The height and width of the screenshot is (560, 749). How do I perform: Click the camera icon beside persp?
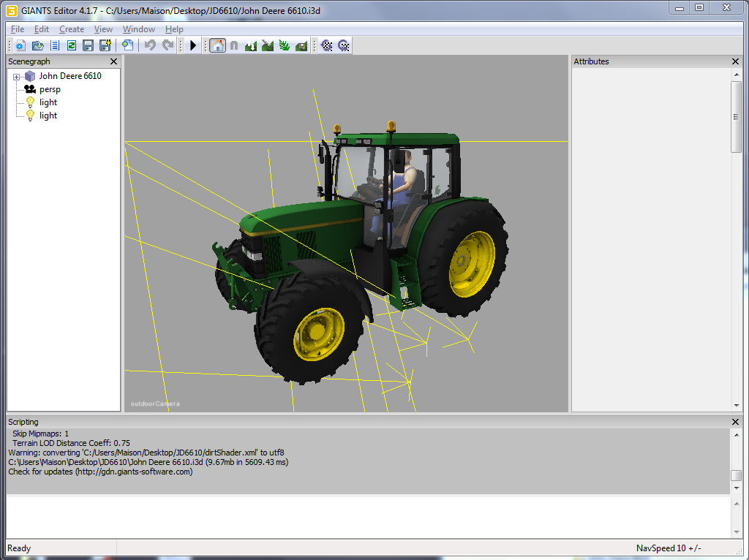(30, 89)
